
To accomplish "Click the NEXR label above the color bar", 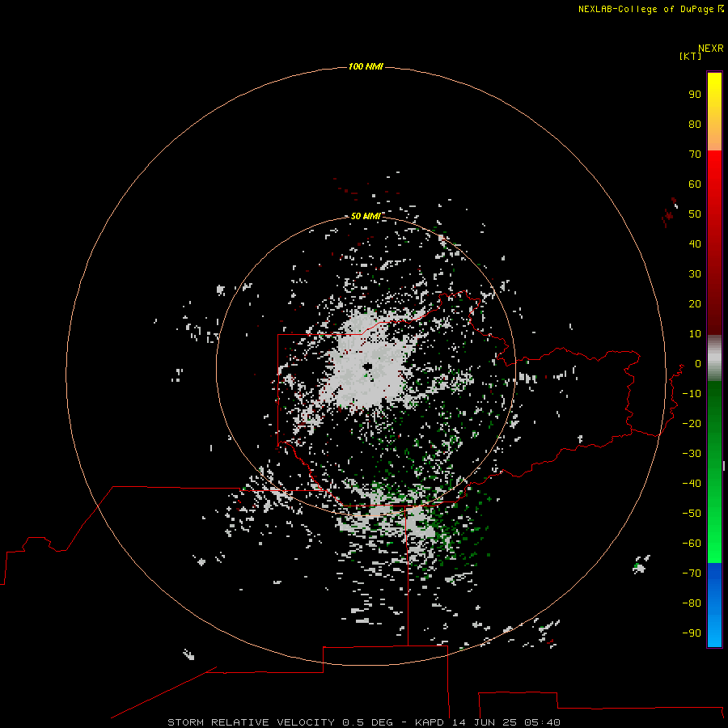I will click(x=711, y=49).
